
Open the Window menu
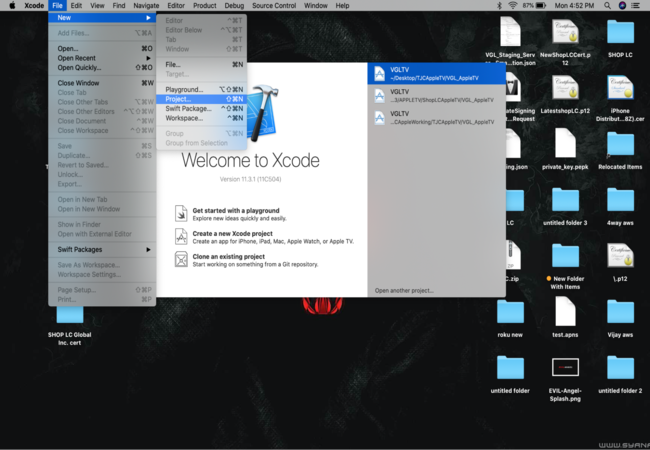pyautogui.click(x=315, y=5)
